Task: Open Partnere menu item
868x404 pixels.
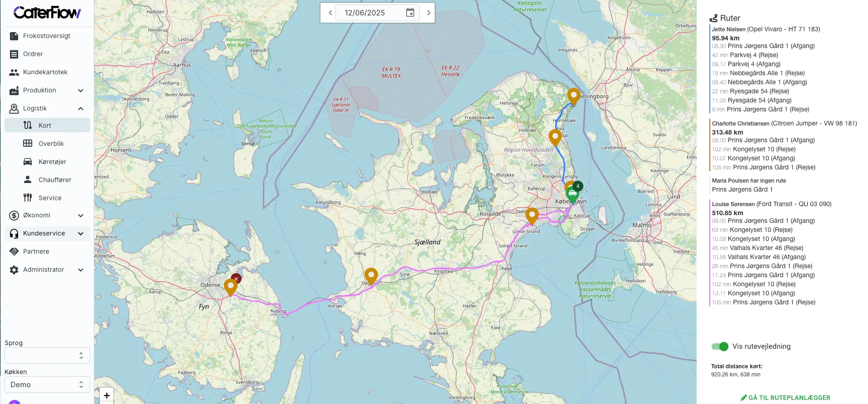Action: [x=47, y=252]
